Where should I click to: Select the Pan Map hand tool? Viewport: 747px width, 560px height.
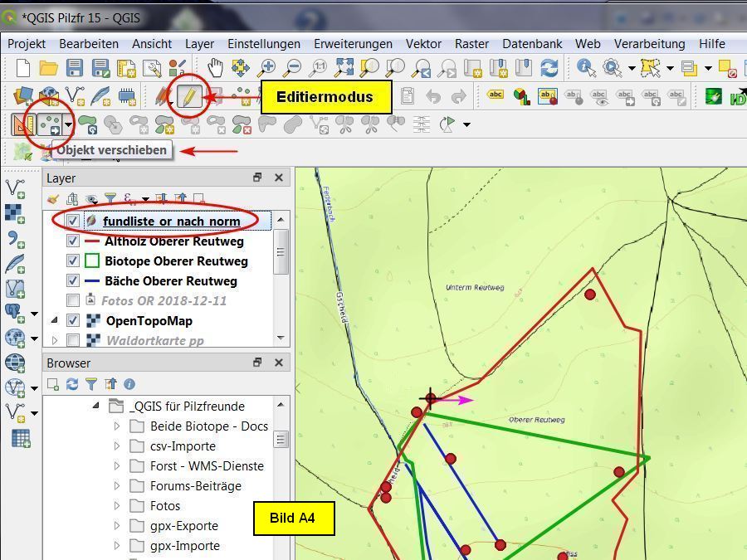215,68
